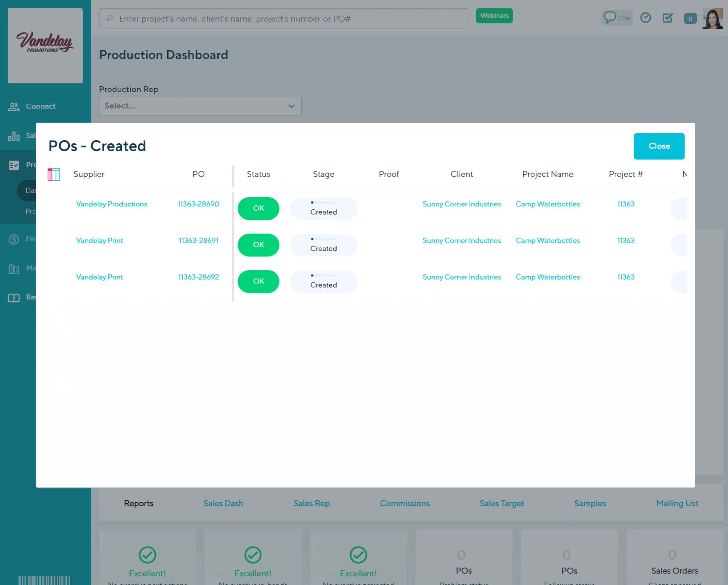This screenshot has height=585, width=728.
Task: Open PO link 11363-28690
Action: click(x=199, y=204)
